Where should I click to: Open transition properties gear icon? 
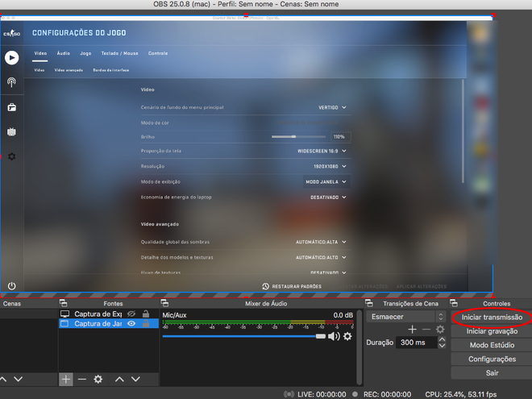point(440,329)
